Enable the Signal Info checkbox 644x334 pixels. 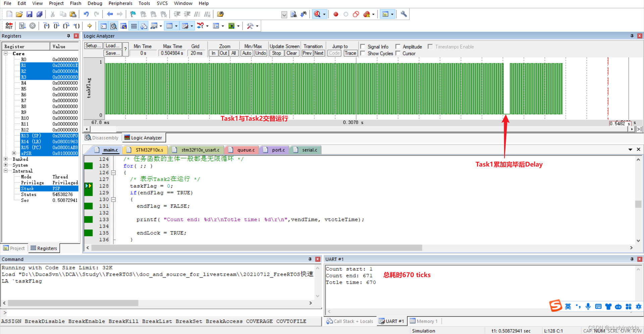(x=363, y=47)
